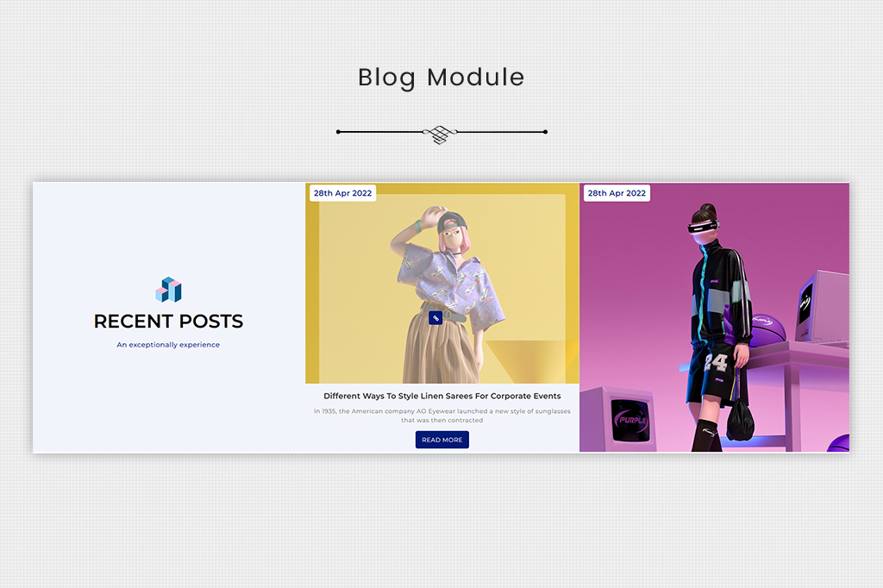Click the right end dot of divider
The width and height of the screenshot is (883, 588).
[x=545, y=132]
